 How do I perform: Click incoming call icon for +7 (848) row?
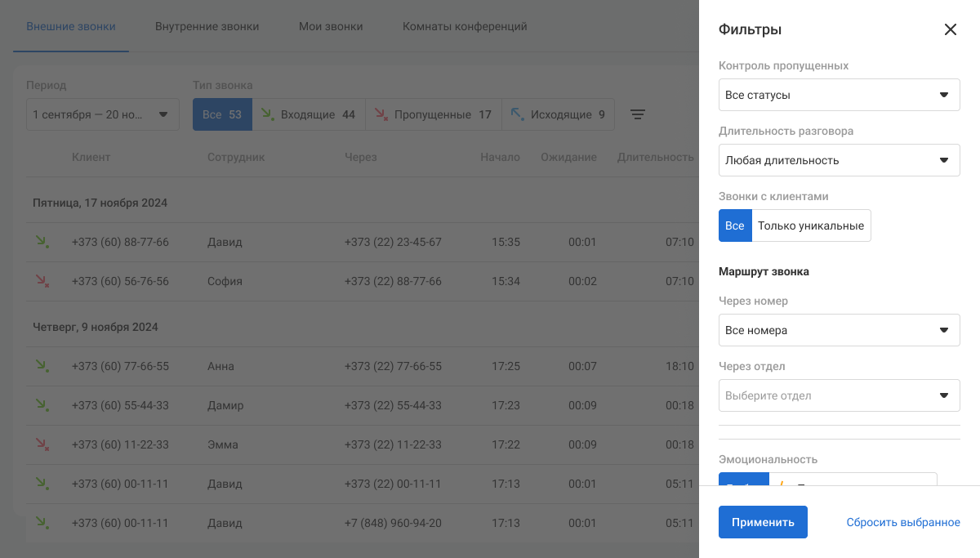[41, 523]
